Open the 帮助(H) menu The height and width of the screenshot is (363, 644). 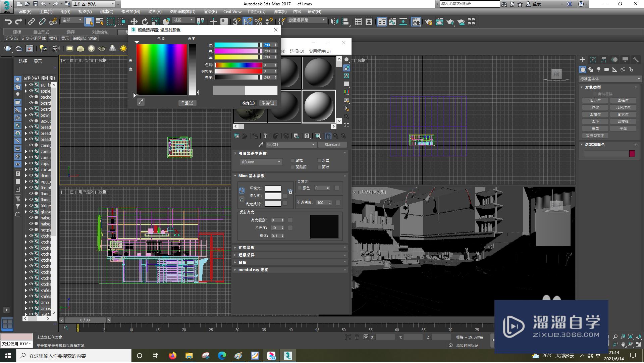coord(314,12)
